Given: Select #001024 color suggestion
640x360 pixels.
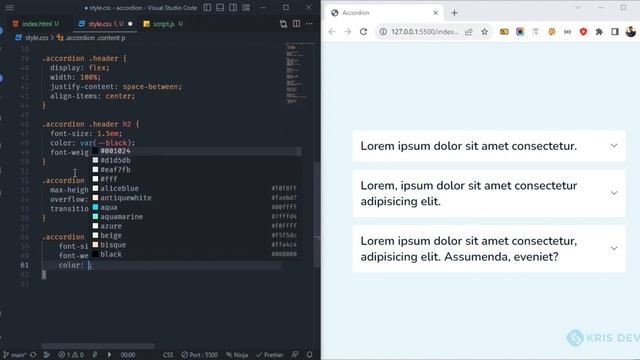Looking at the screenshot, I should point(197,151).
